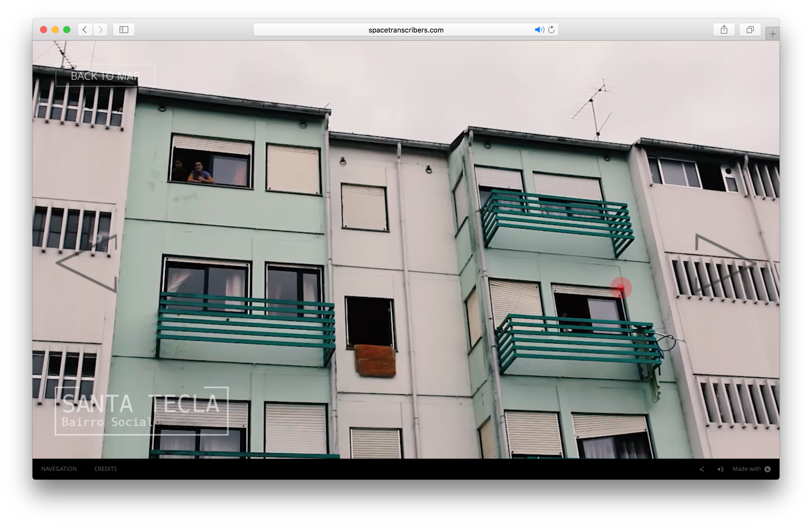Click the spacetranscribers.com address field

tap(405, 30)
